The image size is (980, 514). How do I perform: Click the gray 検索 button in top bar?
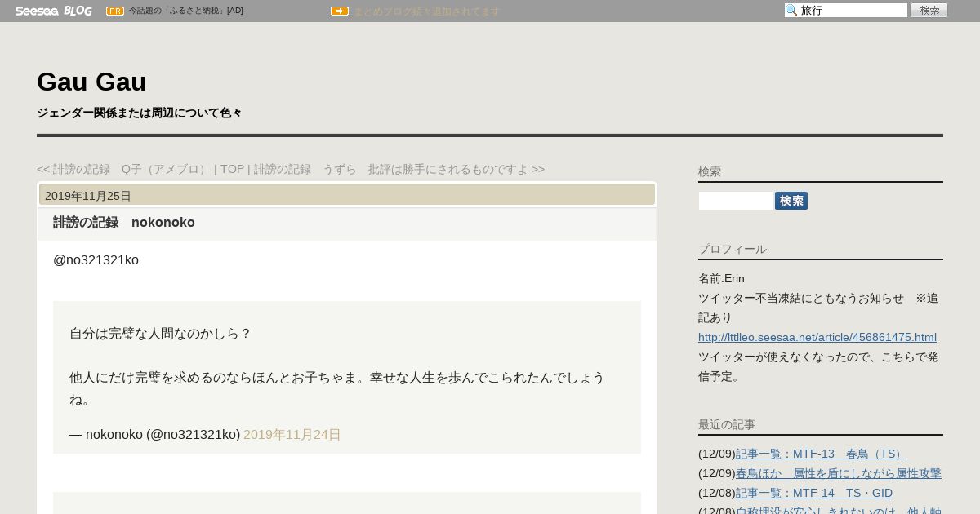coord(929,11)
